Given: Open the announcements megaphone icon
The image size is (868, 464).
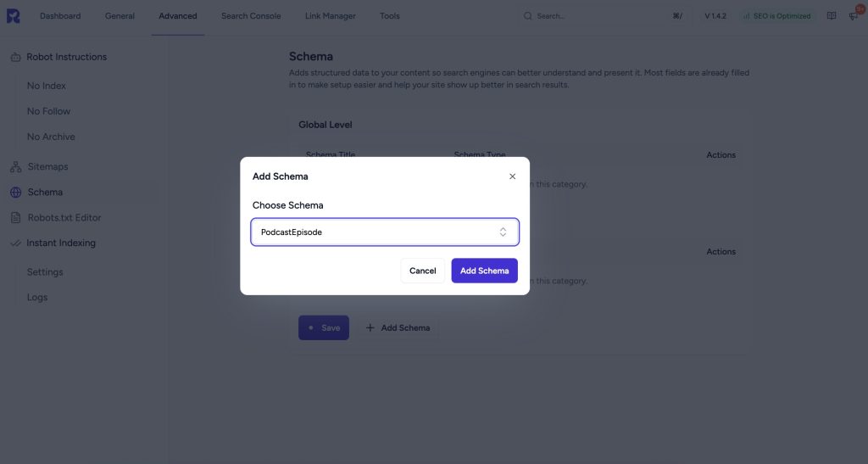Looking at the screenshot, I should [853, 16].
